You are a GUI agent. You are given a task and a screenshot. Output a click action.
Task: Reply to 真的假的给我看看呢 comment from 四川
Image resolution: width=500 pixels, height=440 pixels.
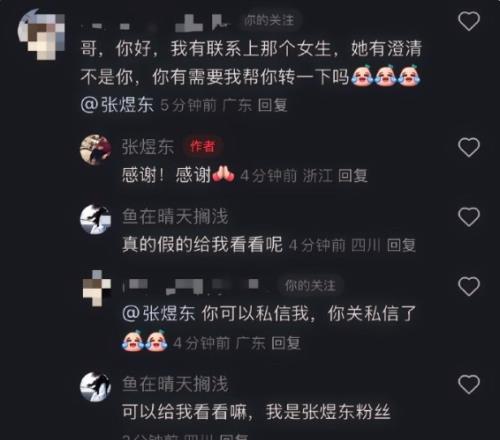tap(401, 246)
